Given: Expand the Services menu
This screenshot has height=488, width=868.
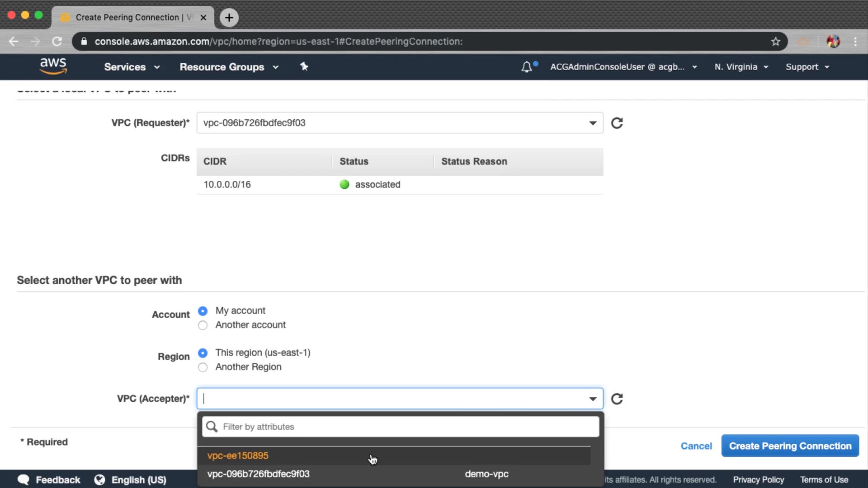Looking at the screenshot, I should pos(132,67).
